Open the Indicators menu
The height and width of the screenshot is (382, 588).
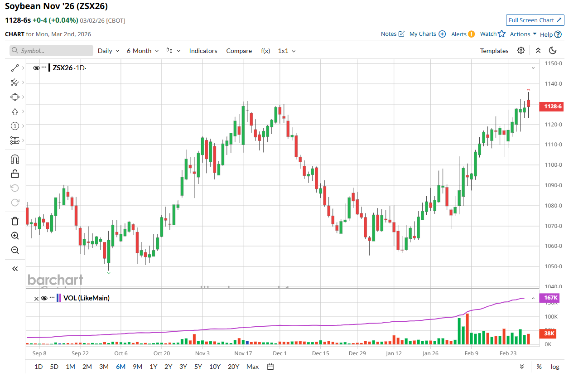203,51
